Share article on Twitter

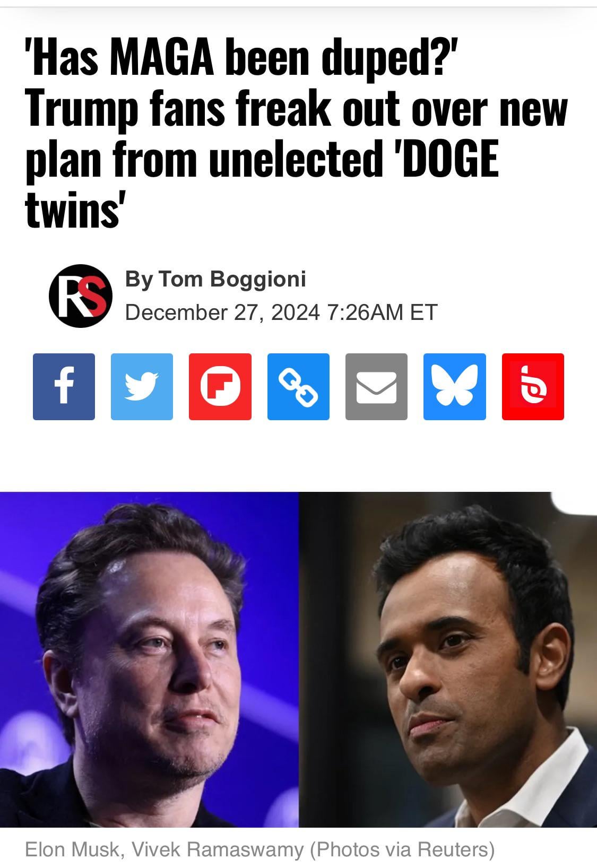point(142,387)
